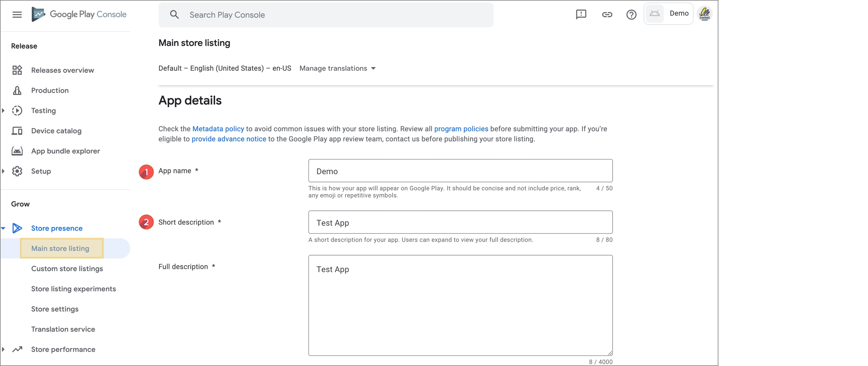Expand the Store performance section arrow

(x=3, y=349)
